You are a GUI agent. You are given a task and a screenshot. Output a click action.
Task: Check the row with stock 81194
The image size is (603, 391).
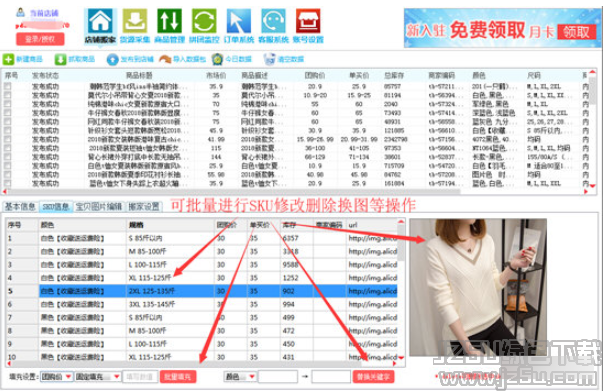(x=7, y=95)
